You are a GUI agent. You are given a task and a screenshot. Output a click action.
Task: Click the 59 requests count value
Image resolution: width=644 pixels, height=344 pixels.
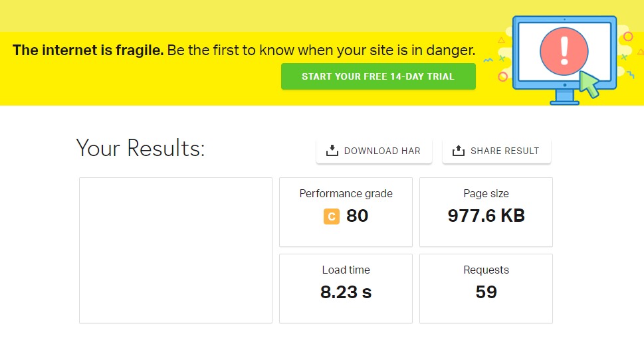pyautogui.click(x=486, y=292)
